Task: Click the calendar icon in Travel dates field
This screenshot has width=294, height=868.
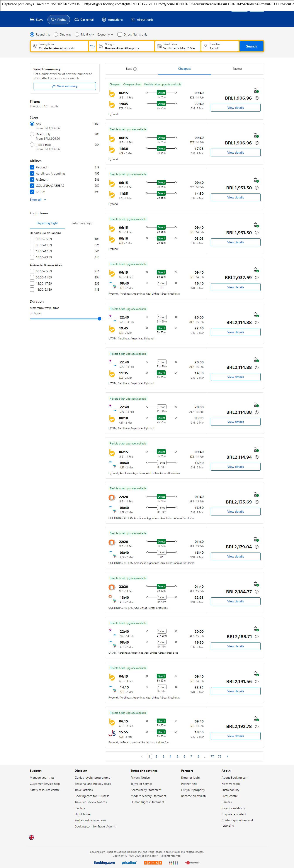Action: (x=159, y=46)
